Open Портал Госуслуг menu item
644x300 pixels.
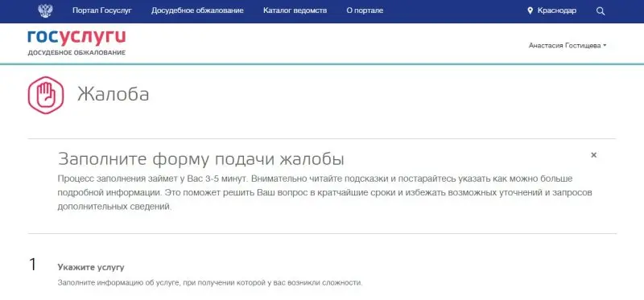(102, 10)
